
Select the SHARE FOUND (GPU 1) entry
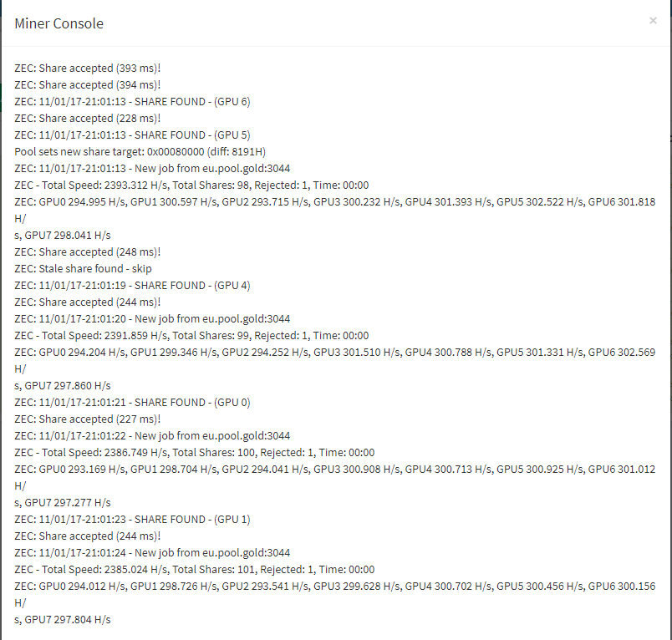(x=132, y=519)
